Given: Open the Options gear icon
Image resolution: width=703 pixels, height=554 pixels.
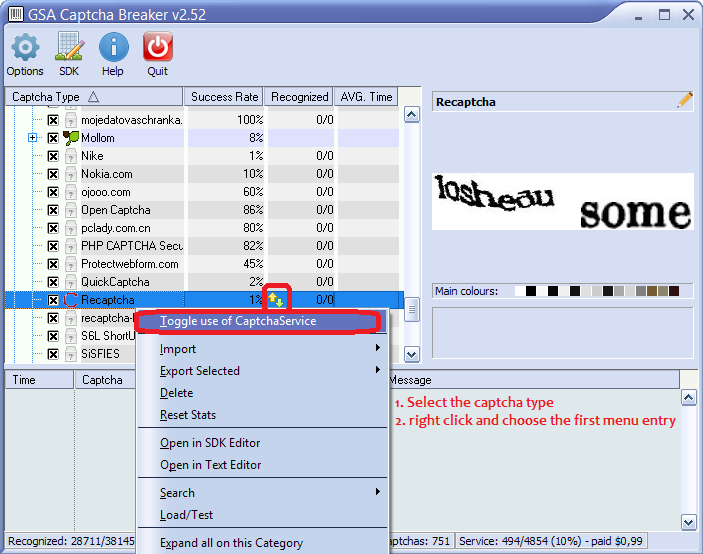Looking at the screenshot, I should tap(24, 48).
